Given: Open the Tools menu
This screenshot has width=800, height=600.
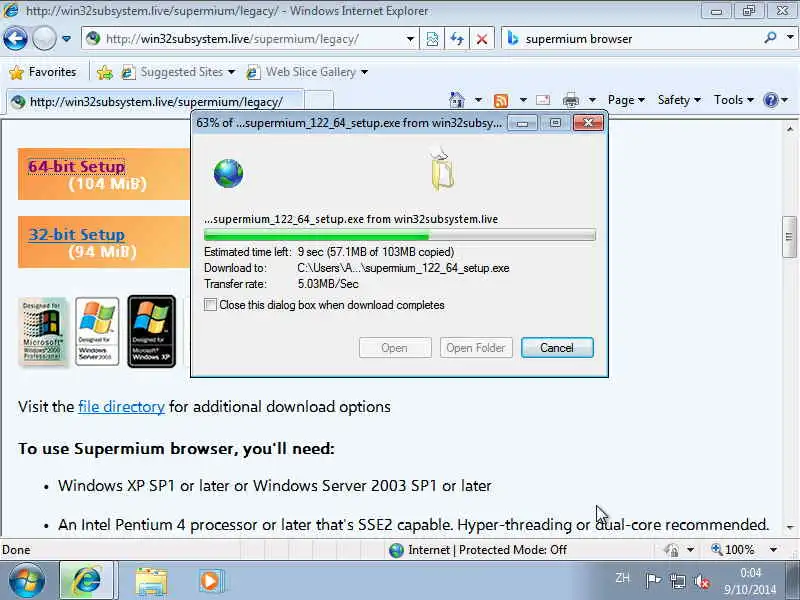Looking at the screenshot, I should (734, 100).
